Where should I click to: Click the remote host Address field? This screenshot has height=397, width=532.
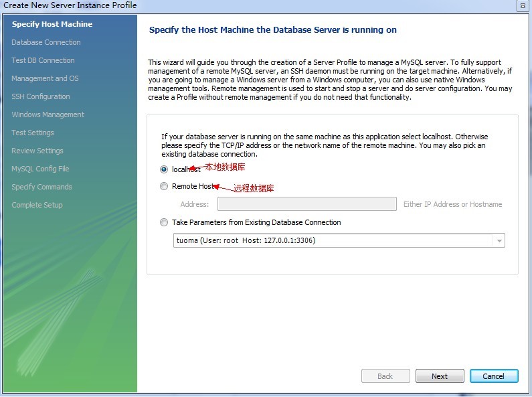(x=307, y=204)
